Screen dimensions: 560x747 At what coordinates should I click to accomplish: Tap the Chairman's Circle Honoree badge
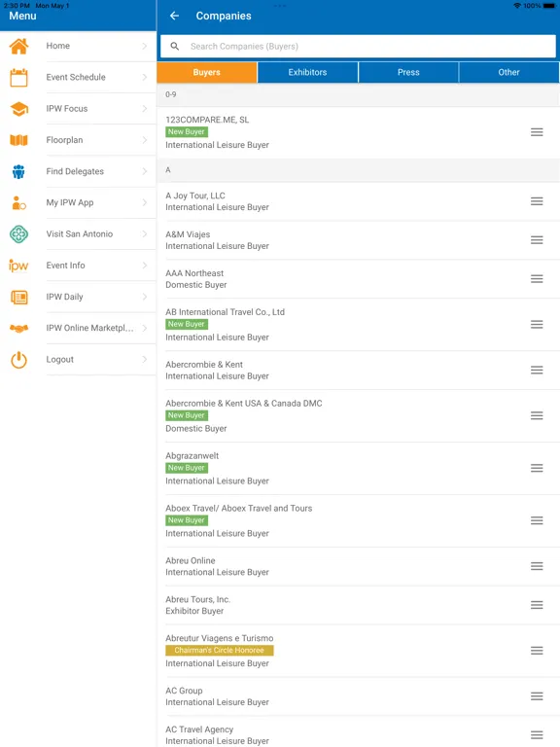[220, 651]
